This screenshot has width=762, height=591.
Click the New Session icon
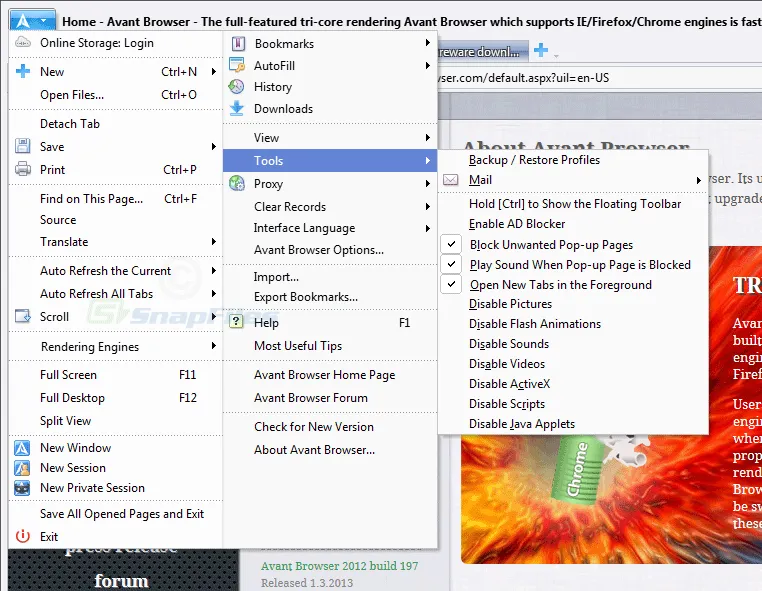click(x=22, y=468)
